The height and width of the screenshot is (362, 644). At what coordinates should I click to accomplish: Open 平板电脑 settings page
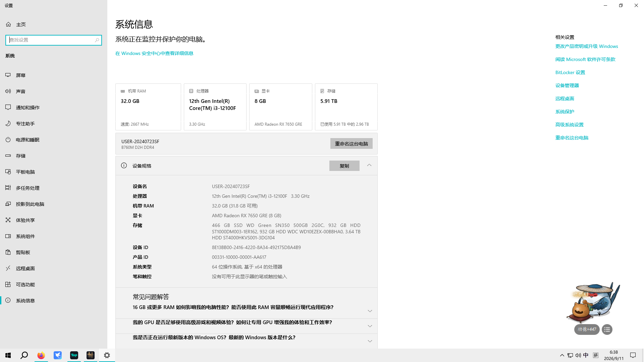54,172
